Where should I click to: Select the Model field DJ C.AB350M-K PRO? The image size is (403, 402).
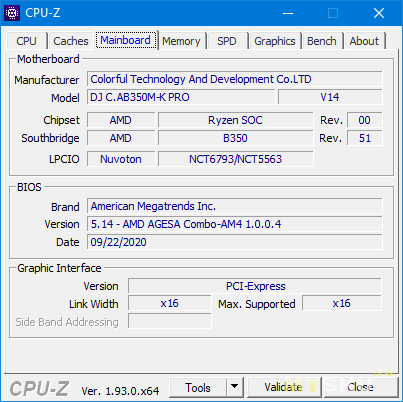point(181,97)
